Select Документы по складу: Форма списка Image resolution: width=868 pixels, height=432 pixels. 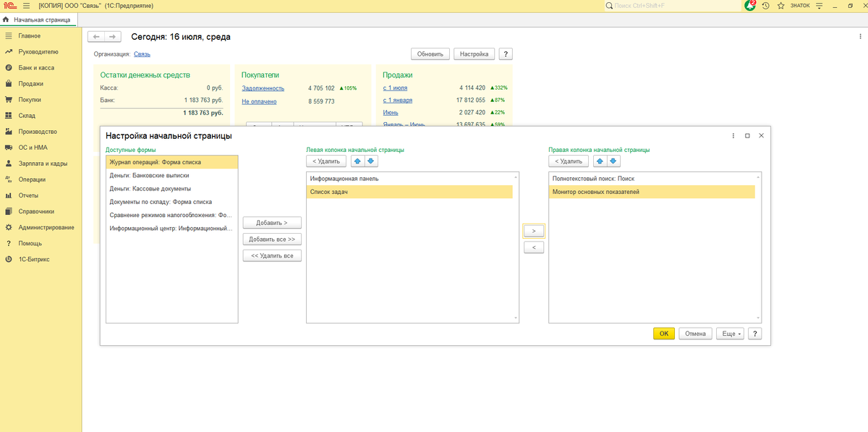171,202
